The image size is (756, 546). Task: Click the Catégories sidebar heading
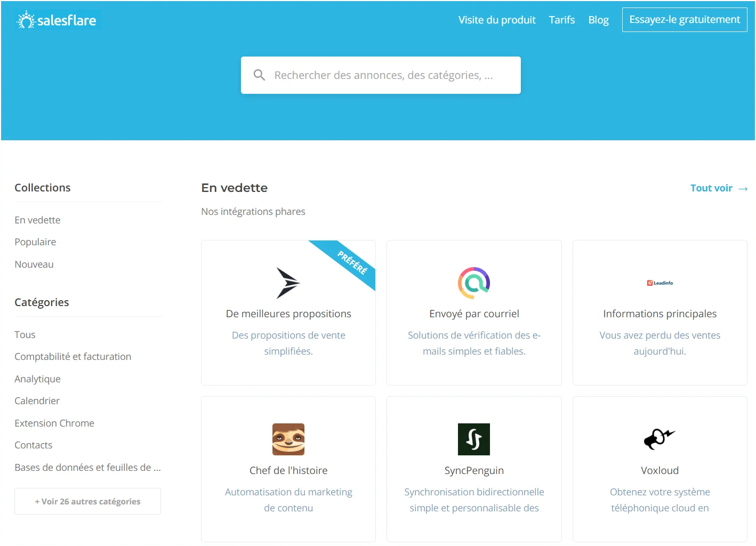42,302
